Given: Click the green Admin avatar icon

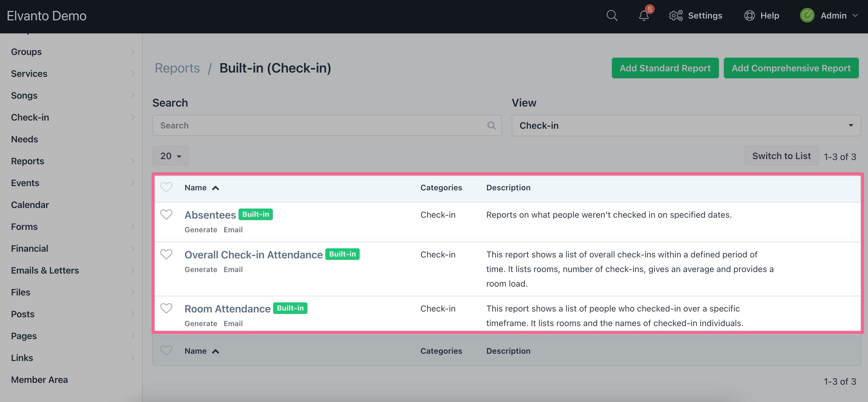Looking at the screenshot, I should tap(807, 15).
